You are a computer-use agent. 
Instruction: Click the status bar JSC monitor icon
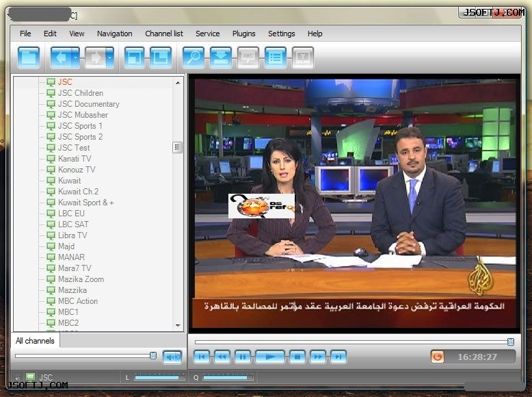tap(31, 377)
